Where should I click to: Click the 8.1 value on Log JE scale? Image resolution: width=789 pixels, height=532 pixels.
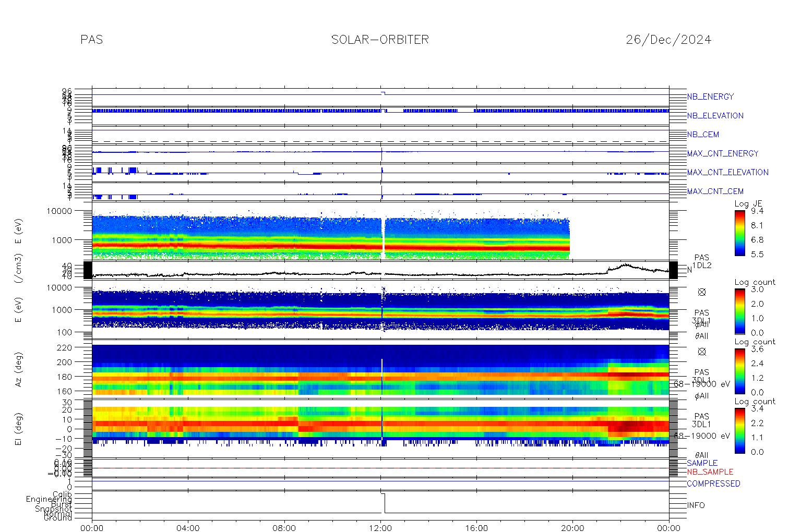[x=757, y=226]
